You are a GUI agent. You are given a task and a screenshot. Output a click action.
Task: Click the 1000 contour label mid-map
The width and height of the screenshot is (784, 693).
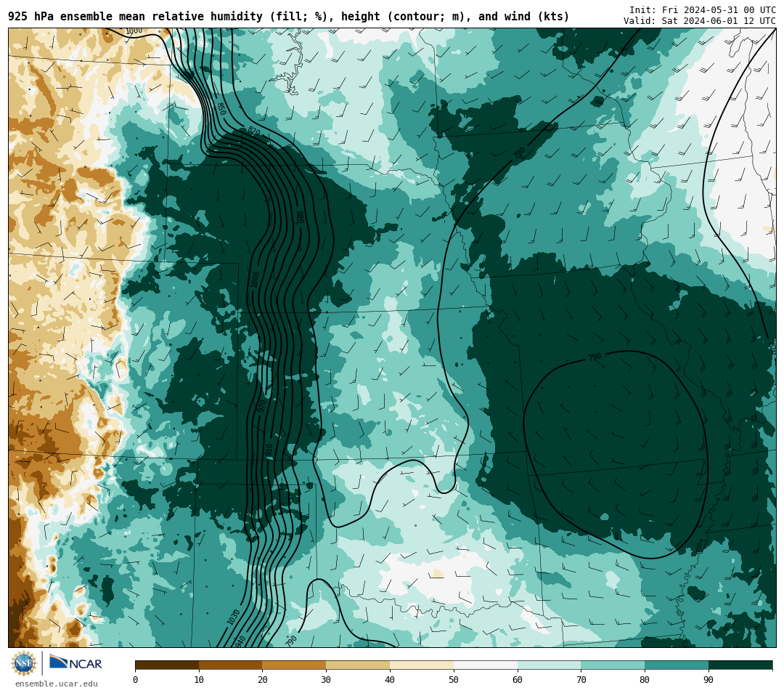pyautogui.click(x=255, y=279)
